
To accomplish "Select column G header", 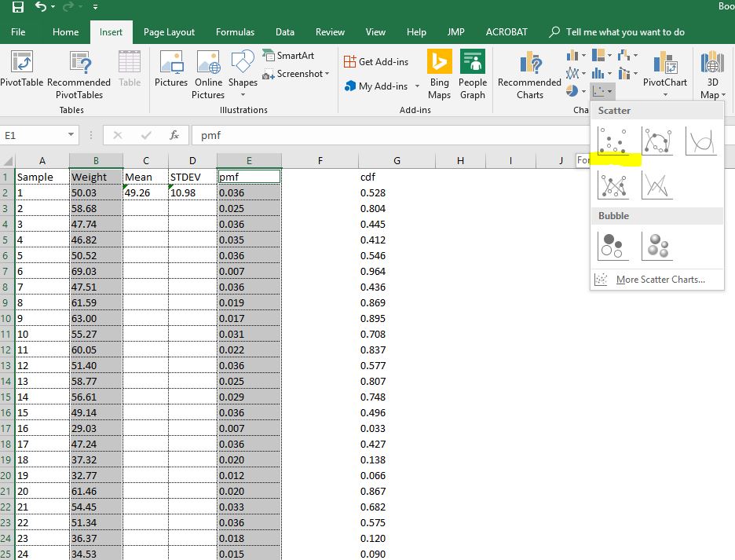I will 397,161.
